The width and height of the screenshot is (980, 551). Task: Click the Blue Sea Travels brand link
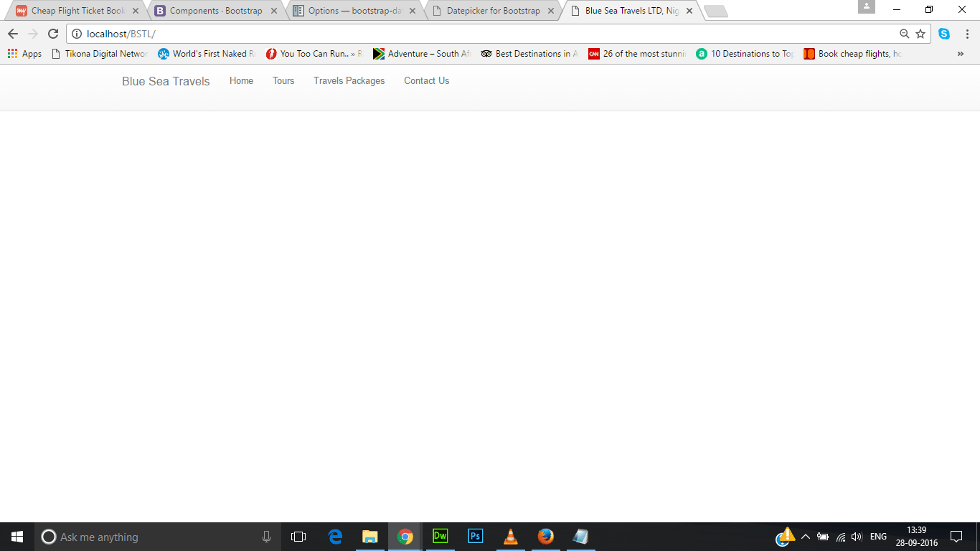pyautogui.click(x=166, y=81)
